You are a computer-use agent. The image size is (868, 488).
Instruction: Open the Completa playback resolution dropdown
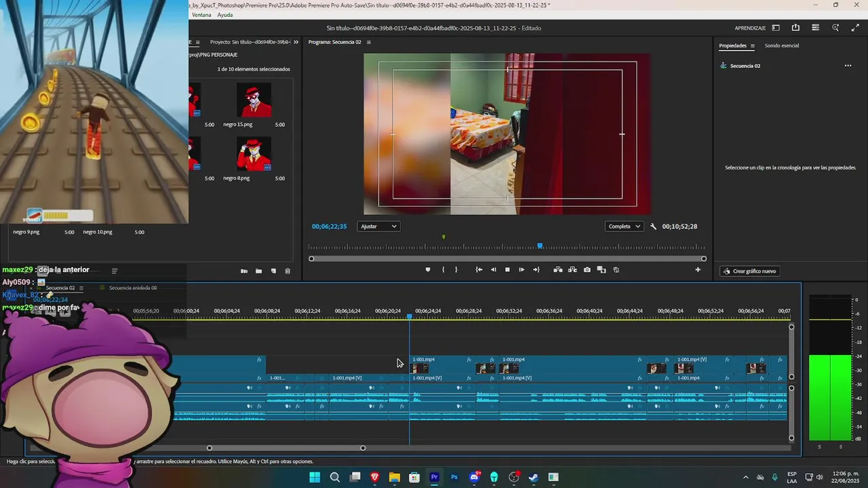(x=624, y=226)
